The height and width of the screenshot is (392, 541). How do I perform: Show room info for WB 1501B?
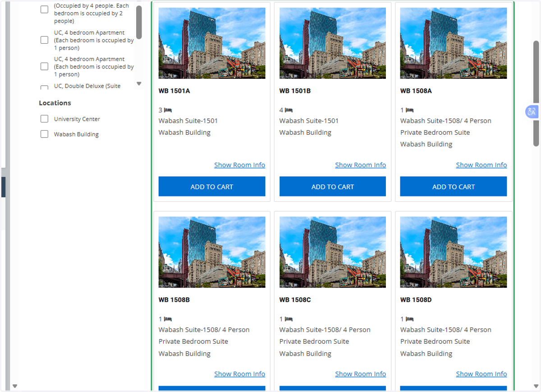pos(361,165)
